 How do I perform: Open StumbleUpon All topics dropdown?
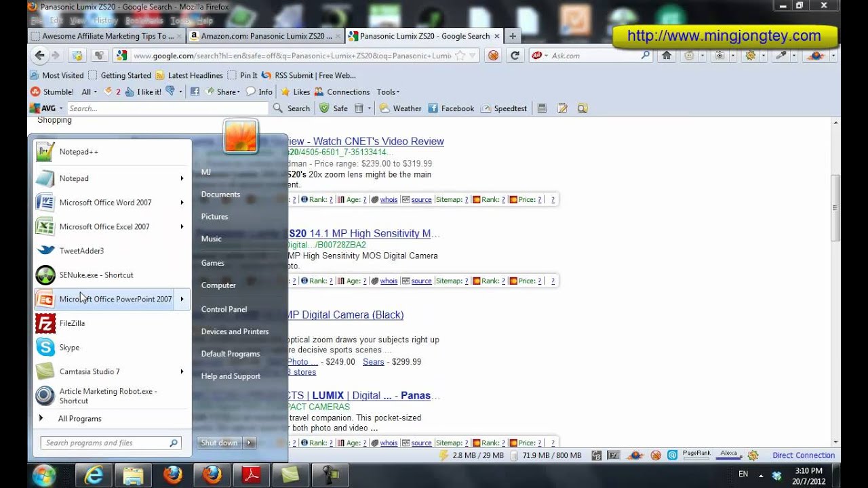pos(90,91)
